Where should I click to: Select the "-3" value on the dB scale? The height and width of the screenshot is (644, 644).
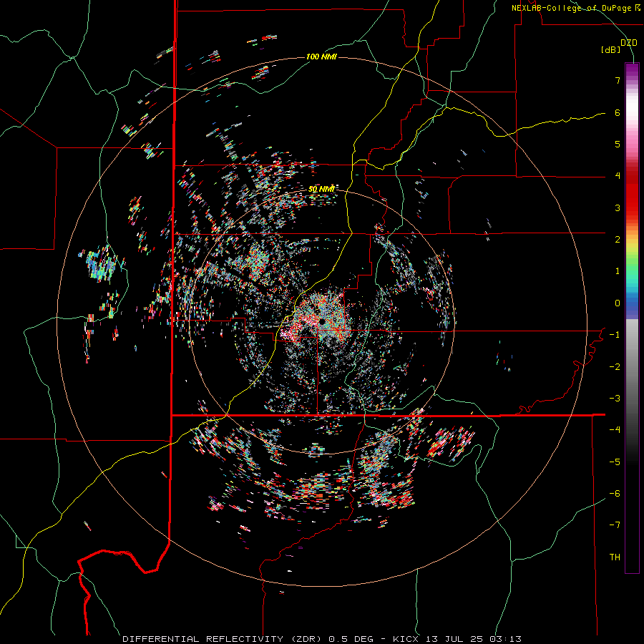tap(615, 399)
